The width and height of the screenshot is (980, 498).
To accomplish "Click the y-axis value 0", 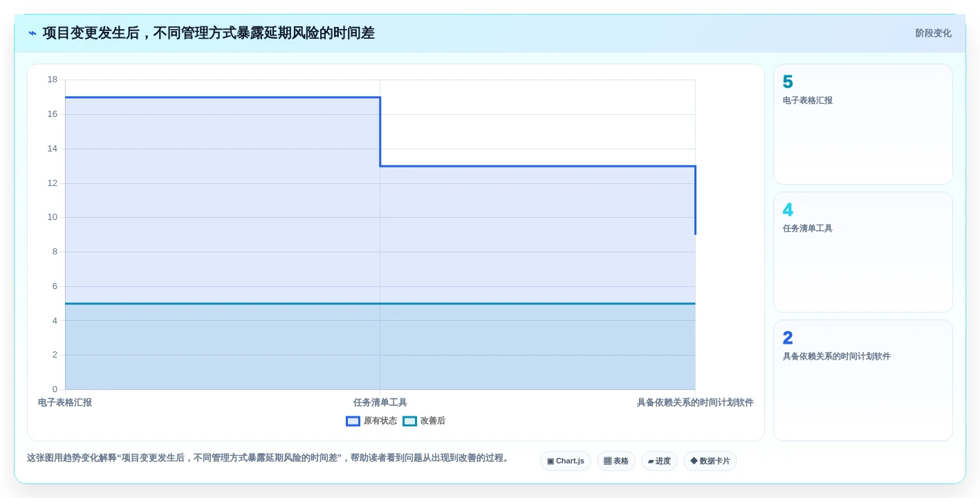I will pos(55,389).
